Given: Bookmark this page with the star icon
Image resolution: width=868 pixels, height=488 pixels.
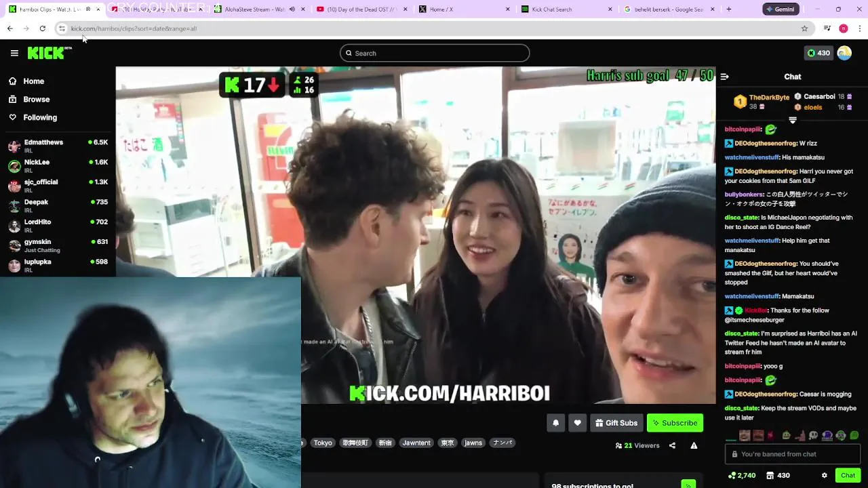Looking at the screenshot, I should (804, 28).
